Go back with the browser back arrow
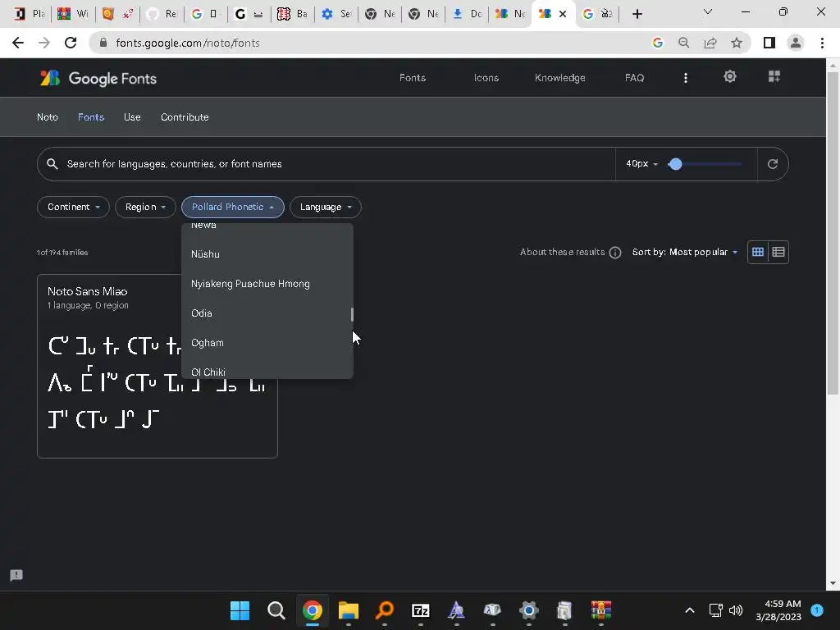This screenshot has width=840, height=630. coord(18,43)
